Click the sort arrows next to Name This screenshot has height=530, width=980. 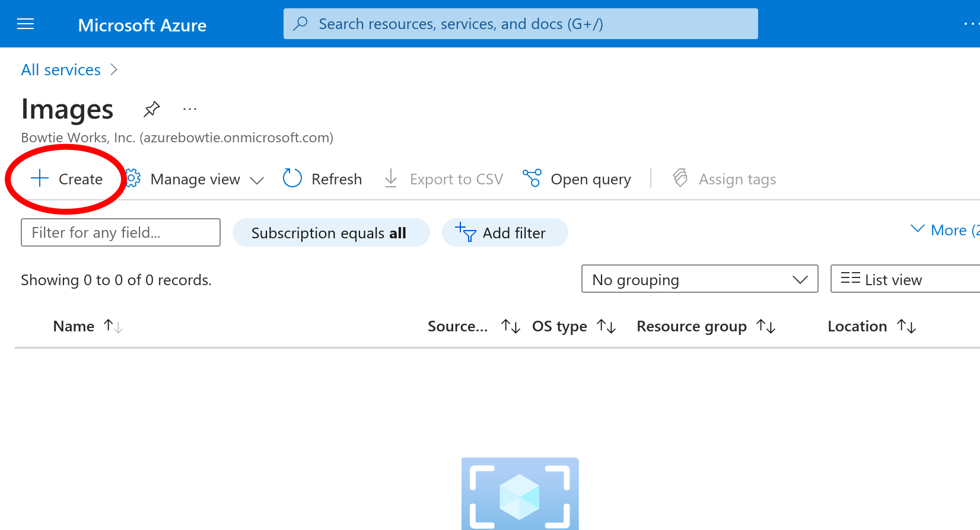(113, 326)
